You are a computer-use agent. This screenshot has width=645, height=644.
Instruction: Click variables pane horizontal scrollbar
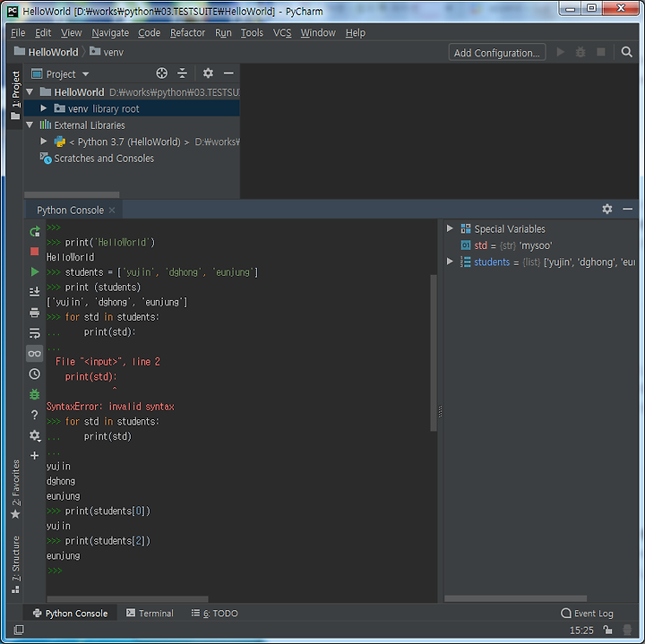[x=515, y=598]
